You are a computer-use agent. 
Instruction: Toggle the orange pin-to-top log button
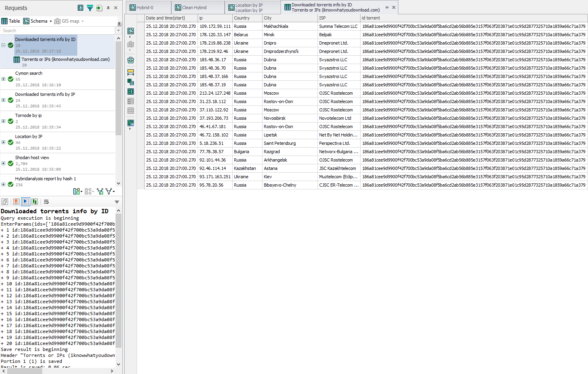[x=16, y=202]
